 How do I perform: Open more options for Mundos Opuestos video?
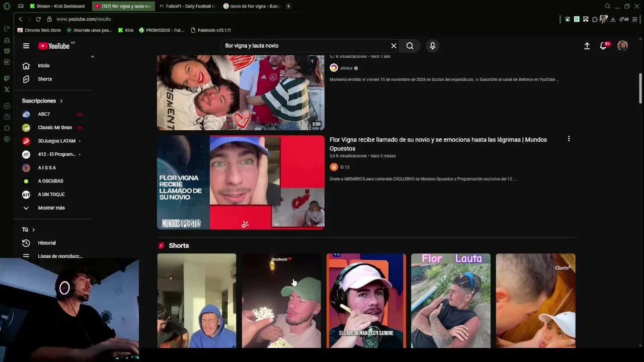(x=569, y=139)
